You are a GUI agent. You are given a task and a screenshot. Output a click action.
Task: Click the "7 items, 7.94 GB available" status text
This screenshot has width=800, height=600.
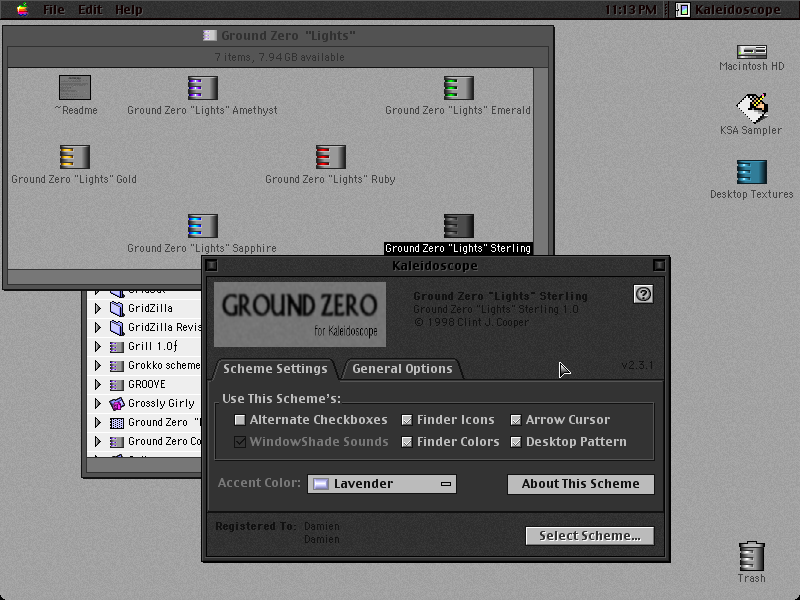coord(280,57)
